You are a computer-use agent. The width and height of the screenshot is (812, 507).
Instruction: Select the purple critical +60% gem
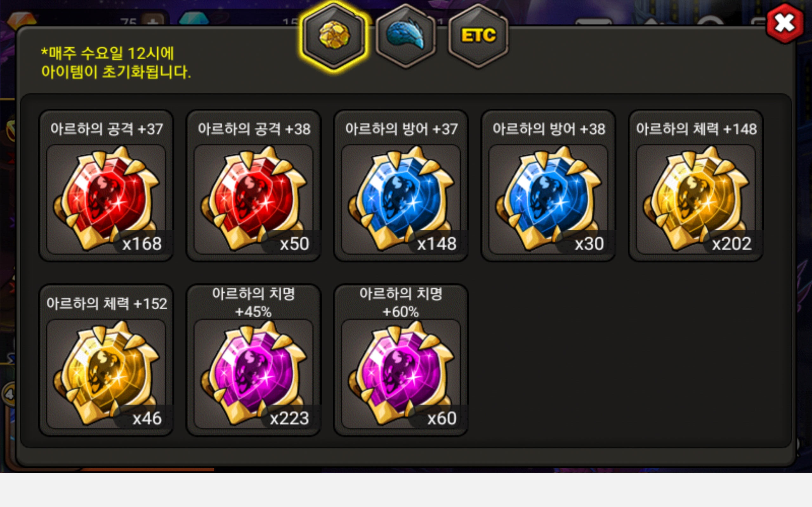[x=401, y=373]
